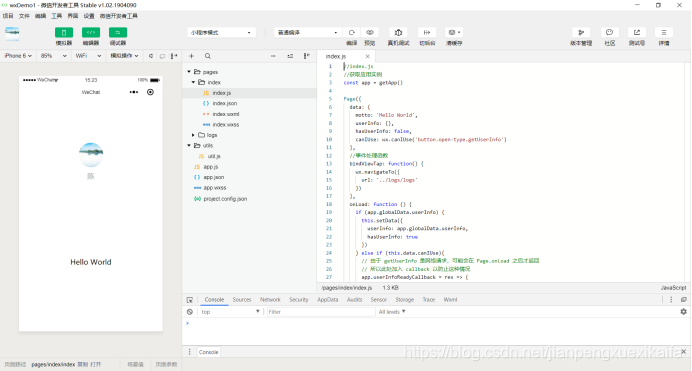
Task: Open 版本管理 version control icon
Action: click(581, 33)
